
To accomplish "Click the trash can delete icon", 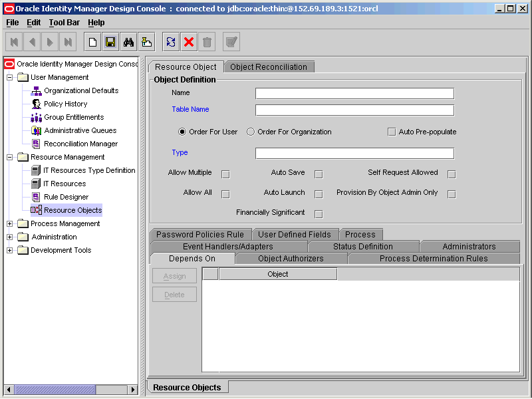I will pos(207,42).
